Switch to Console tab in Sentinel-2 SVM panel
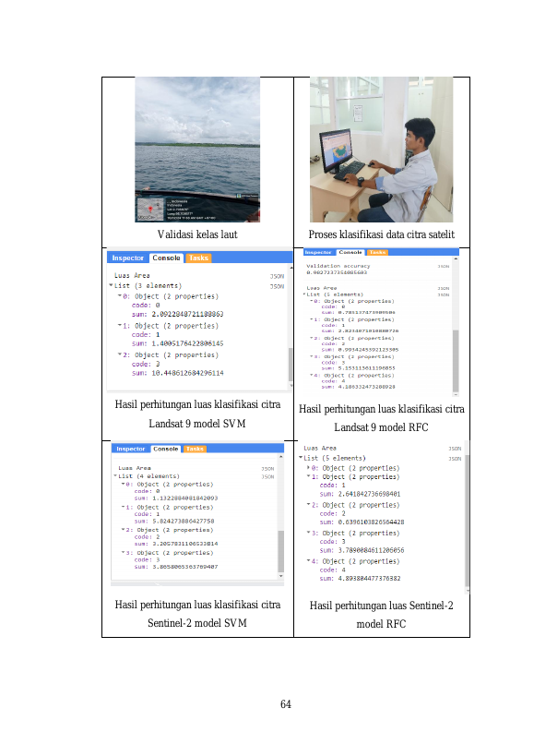 [x=166, y=449]
